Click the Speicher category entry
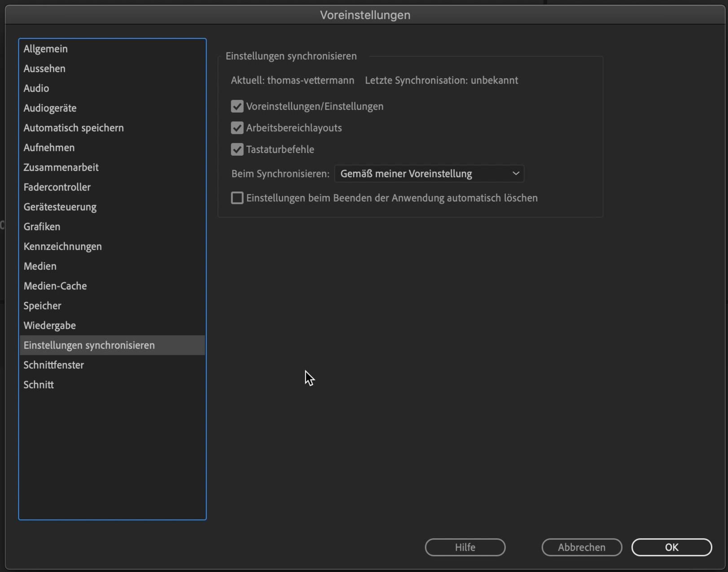 point(43,306)
